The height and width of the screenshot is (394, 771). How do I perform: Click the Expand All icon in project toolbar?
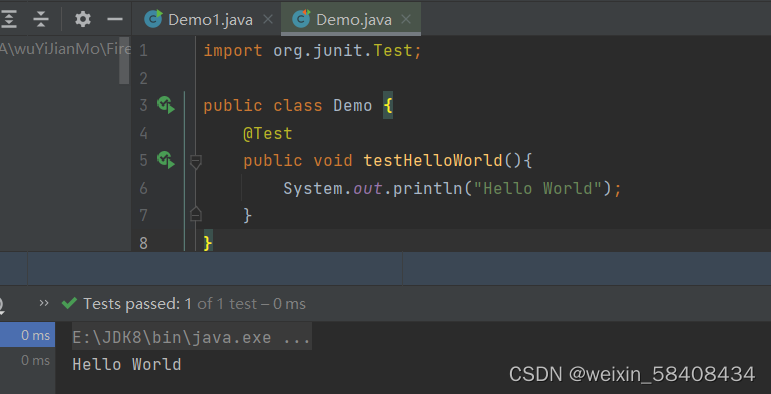pyautogui.click(x=8, y=20)
